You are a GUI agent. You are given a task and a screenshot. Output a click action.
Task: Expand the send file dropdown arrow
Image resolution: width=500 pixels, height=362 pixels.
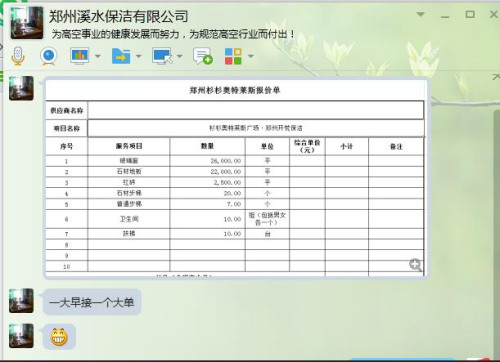[139, 56]
